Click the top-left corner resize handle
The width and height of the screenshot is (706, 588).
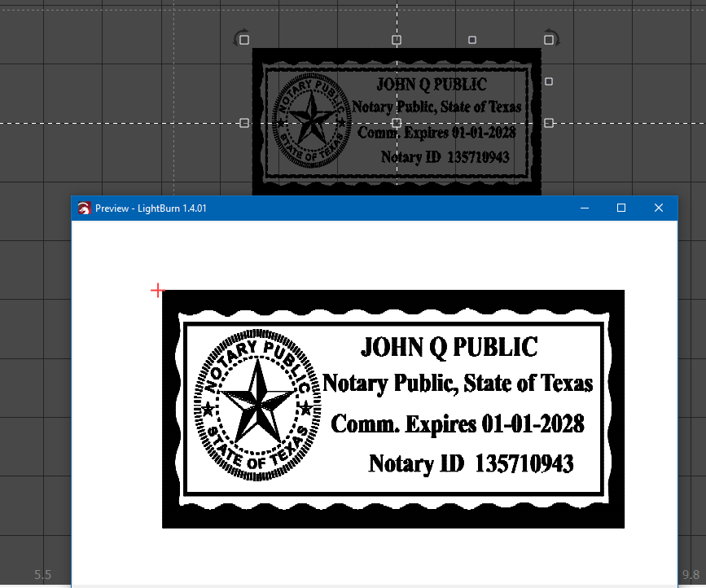(x=244, y=40)
